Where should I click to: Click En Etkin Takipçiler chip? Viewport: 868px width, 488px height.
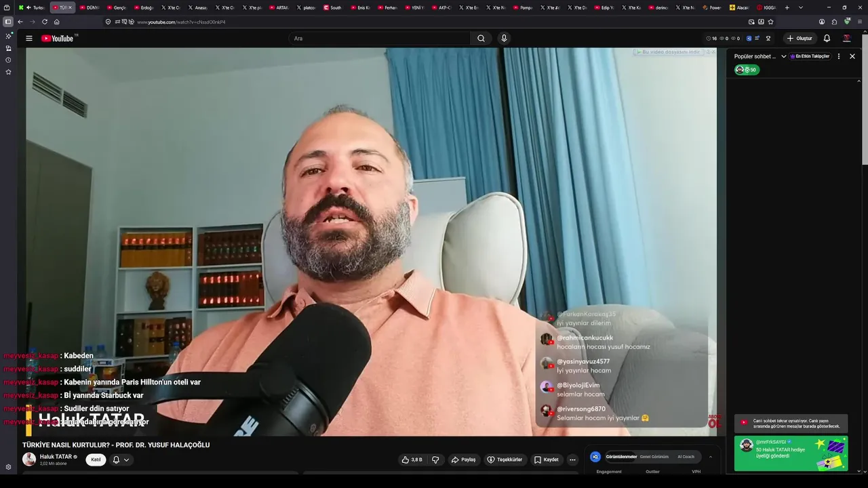pos(810,56)
